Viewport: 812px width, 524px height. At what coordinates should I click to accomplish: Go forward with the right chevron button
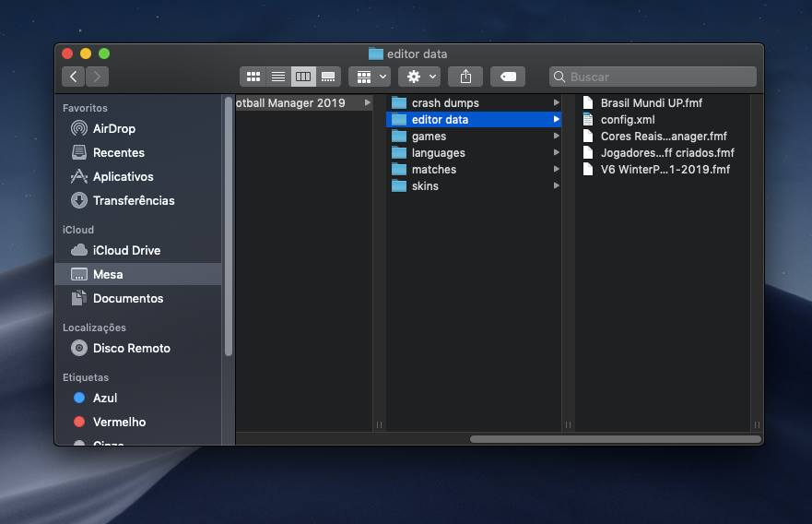pyautogui.click(x=98, y=77)
